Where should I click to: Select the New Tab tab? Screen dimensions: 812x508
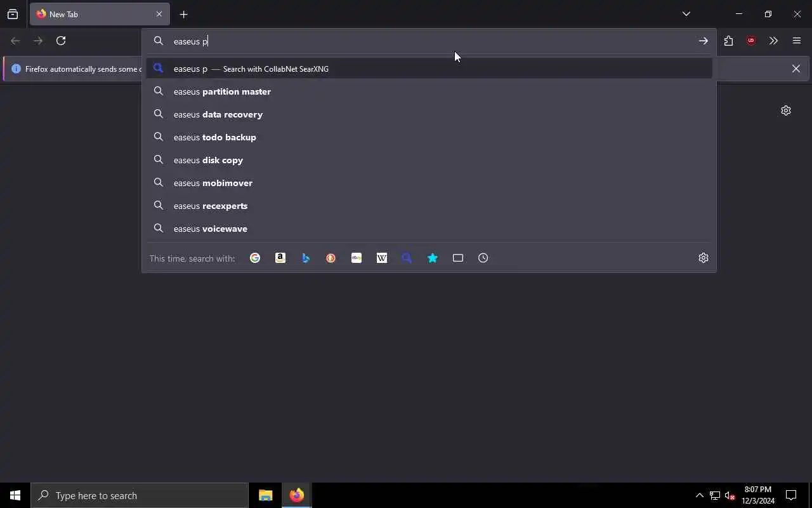(x=100, y=14)
